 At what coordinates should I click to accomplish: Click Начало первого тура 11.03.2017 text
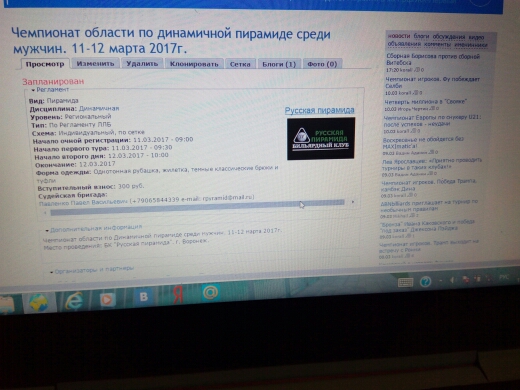[x=103, y=148]
